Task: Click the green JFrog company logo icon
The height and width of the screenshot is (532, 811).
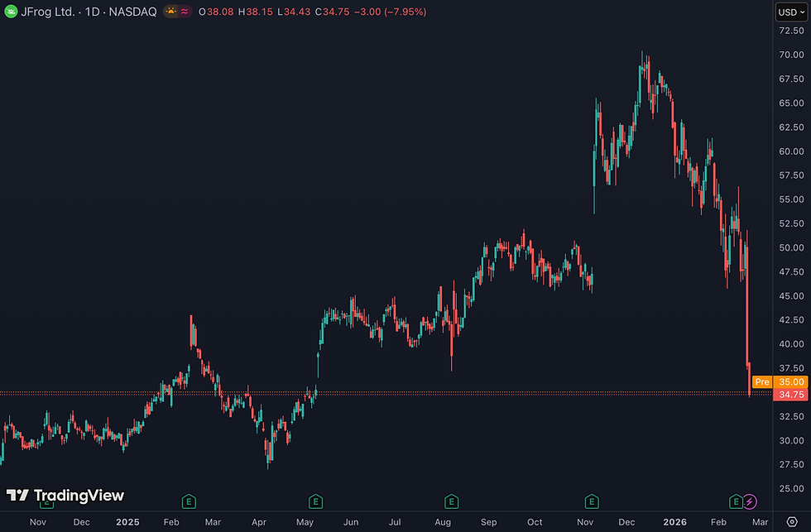Action: point(10,12)
